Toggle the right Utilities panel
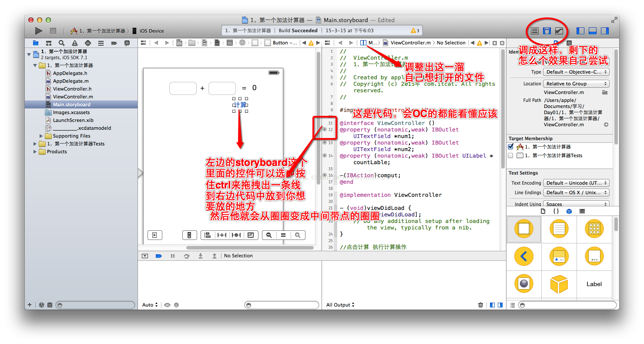 (x=604, y=31)
